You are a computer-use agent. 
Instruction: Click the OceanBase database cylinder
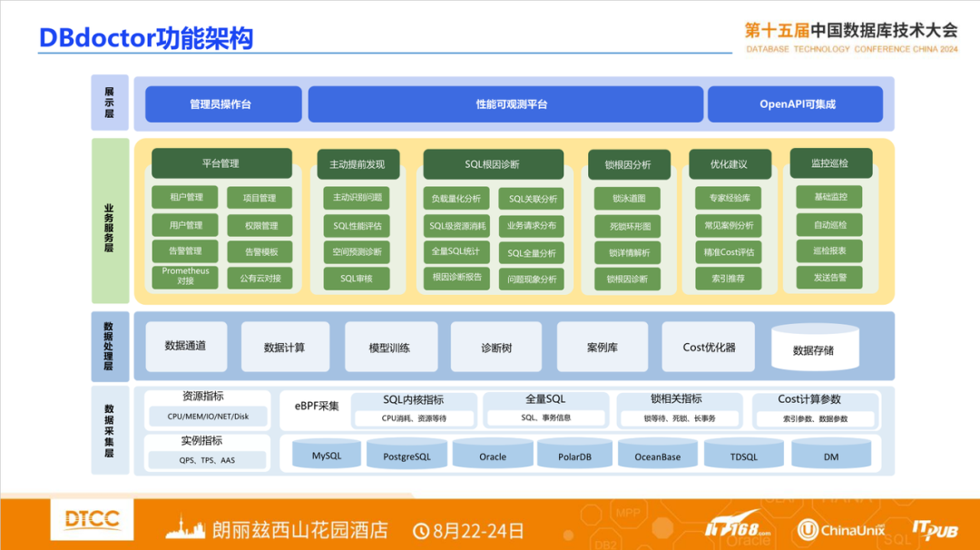658,454
